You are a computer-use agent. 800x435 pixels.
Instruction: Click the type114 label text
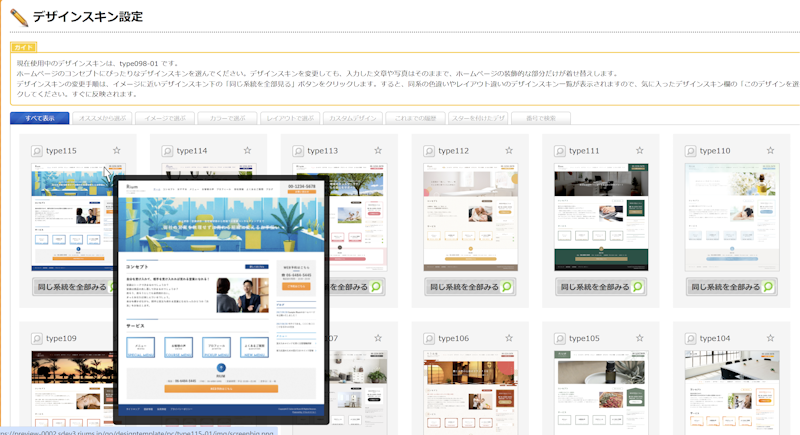(x=192, y=151)
